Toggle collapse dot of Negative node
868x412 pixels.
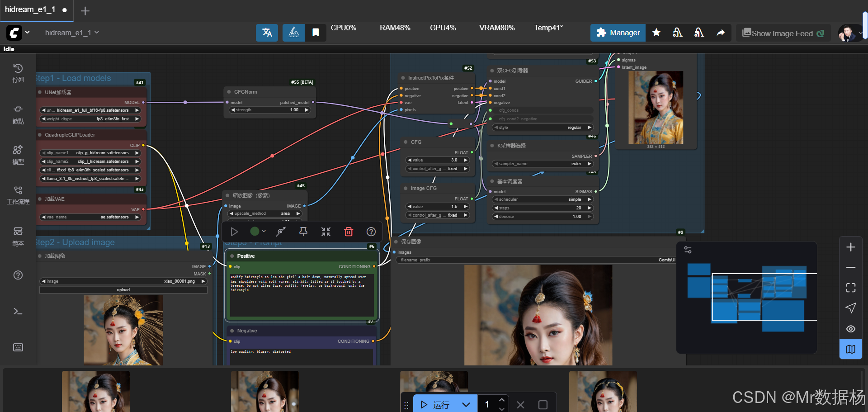pos(232,331)
